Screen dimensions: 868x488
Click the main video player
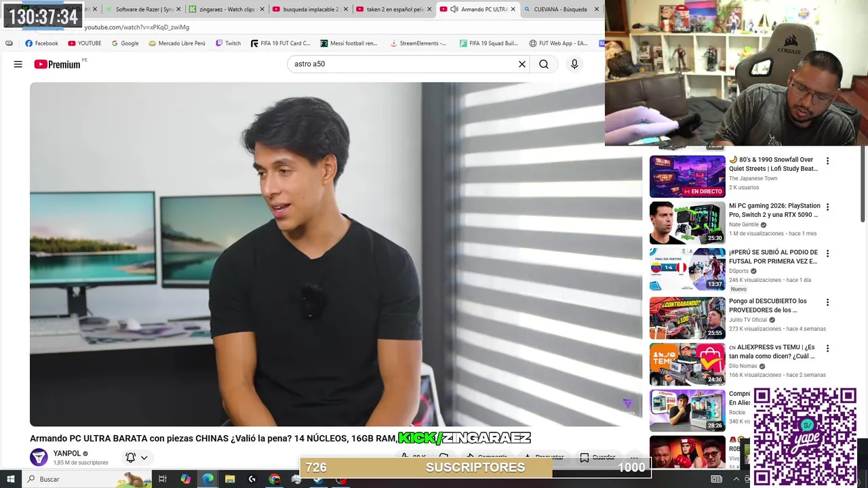click(336, 254)
